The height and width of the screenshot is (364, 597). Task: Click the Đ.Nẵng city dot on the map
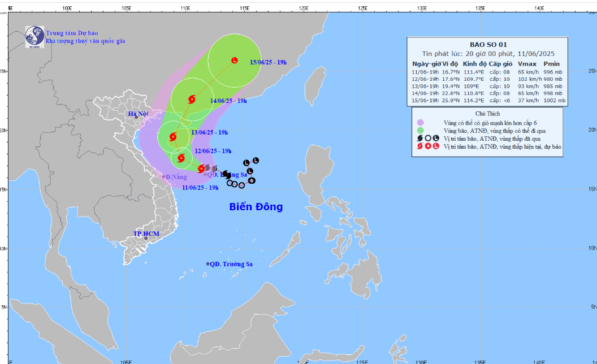tap(164, 177)
